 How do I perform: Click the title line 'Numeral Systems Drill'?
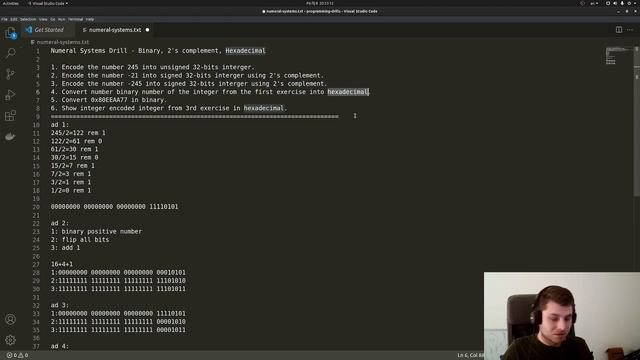158,51
